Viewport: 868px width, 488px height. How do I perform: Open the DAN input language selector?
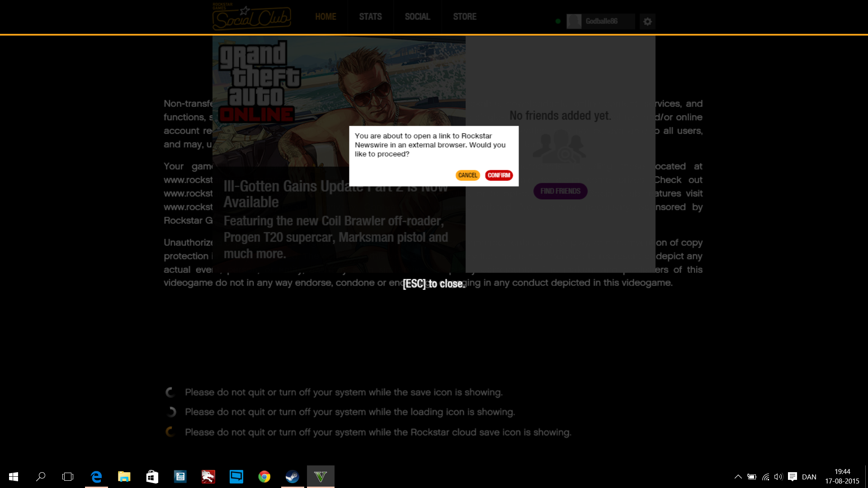809,477
